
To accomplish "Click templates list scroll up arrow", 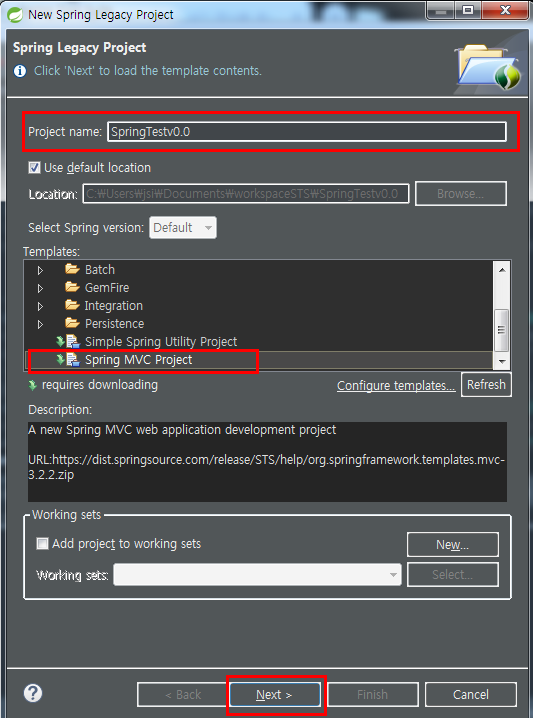I will [502, 270].
